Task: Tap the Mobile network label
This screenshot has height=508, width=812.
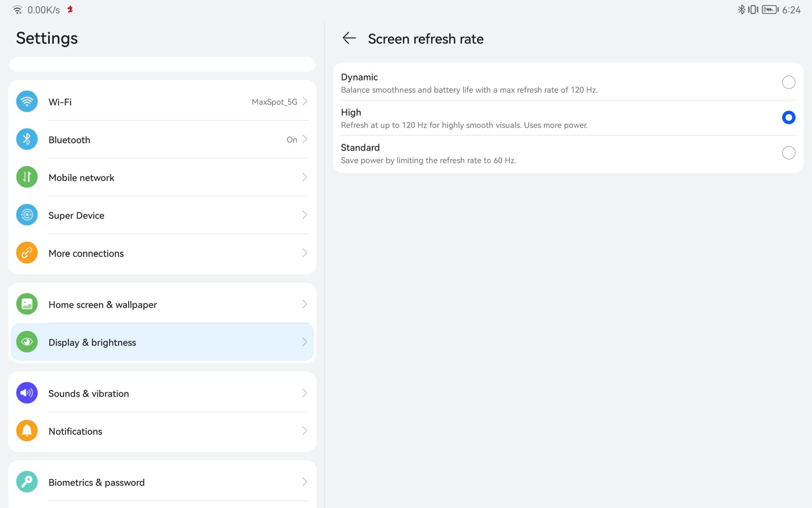Action: 81,178
